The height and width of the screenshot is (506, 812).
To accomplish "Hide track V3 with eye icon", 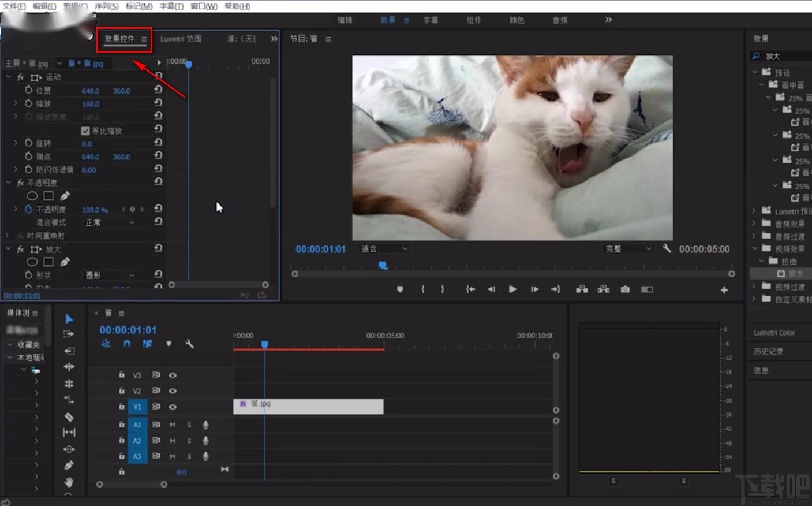I will point(173,375).
